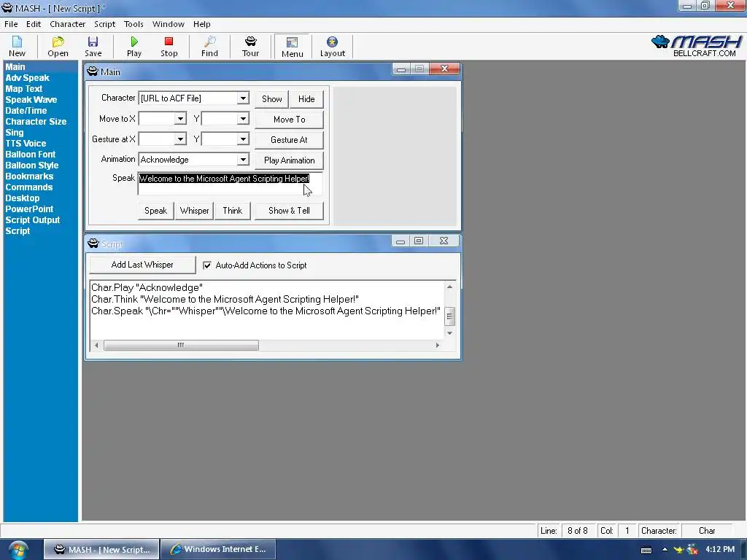Toggle Auto-Add Actions to Script checkbox
This screenshot has width=747, height=560.
pyautogui.click(x=207, y=265)
